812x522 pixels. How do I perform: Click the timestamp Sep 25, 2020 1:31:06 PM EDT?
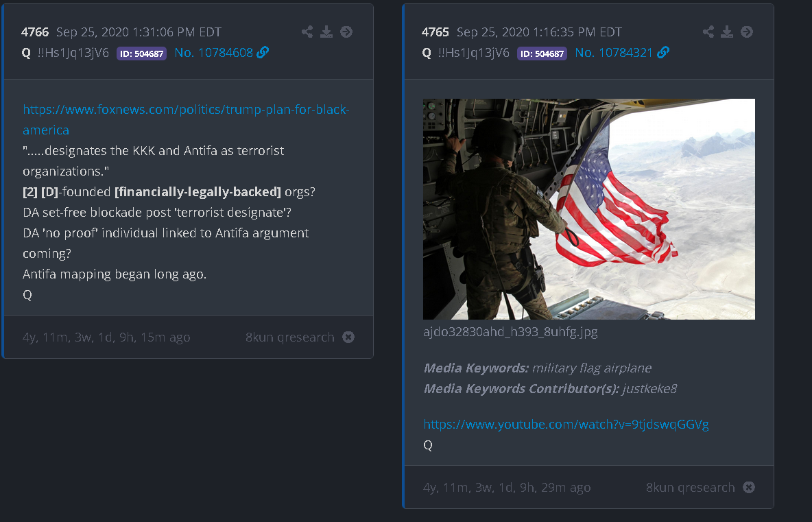pos(139,32)
